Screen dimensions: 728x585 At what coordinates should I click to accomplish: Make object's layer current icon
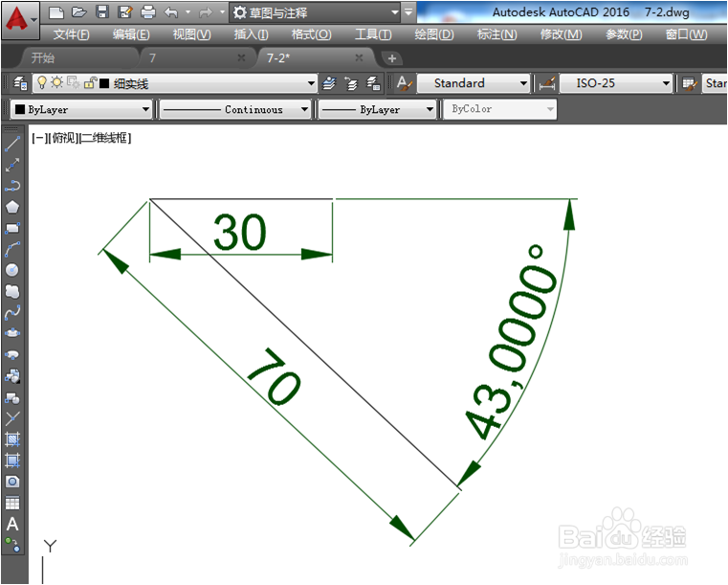[330, 83]
